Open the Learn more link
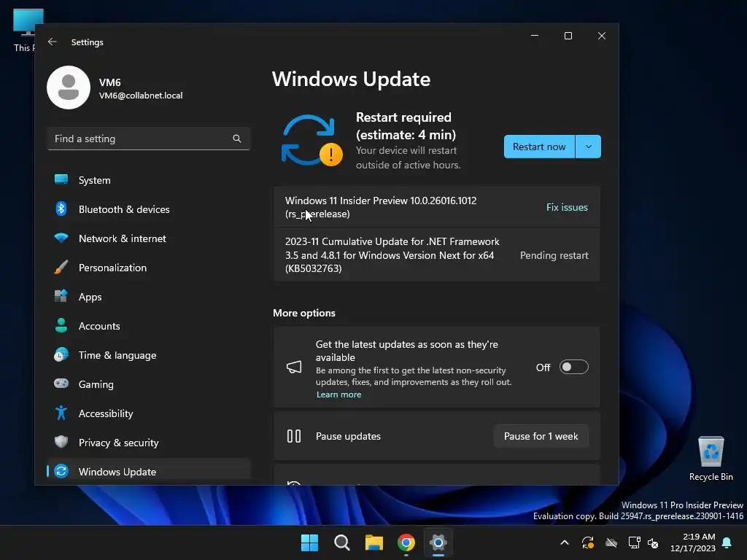The width and height of the screenshot is (747, 560). (x=338, y=394)
